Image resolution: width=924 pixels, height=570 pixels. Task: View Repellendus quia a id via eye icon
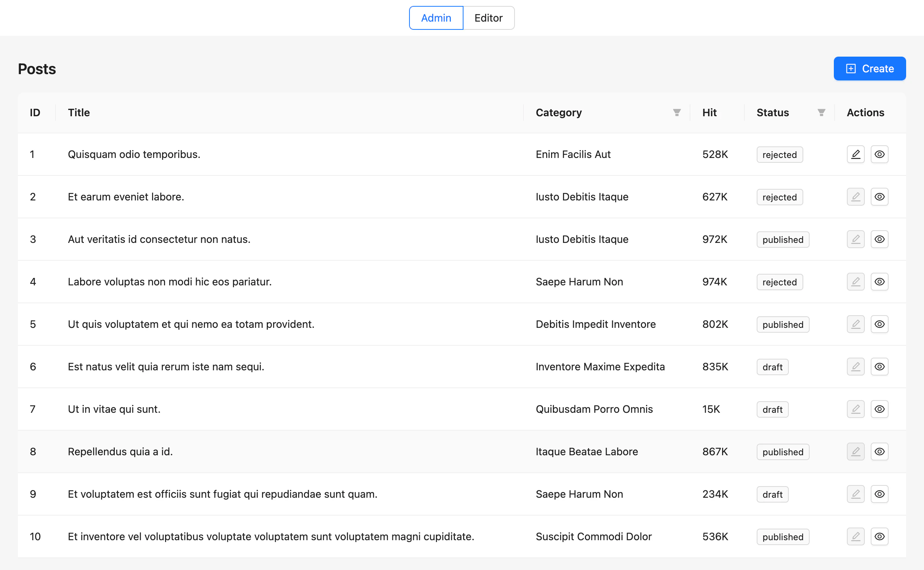(880, 452)
